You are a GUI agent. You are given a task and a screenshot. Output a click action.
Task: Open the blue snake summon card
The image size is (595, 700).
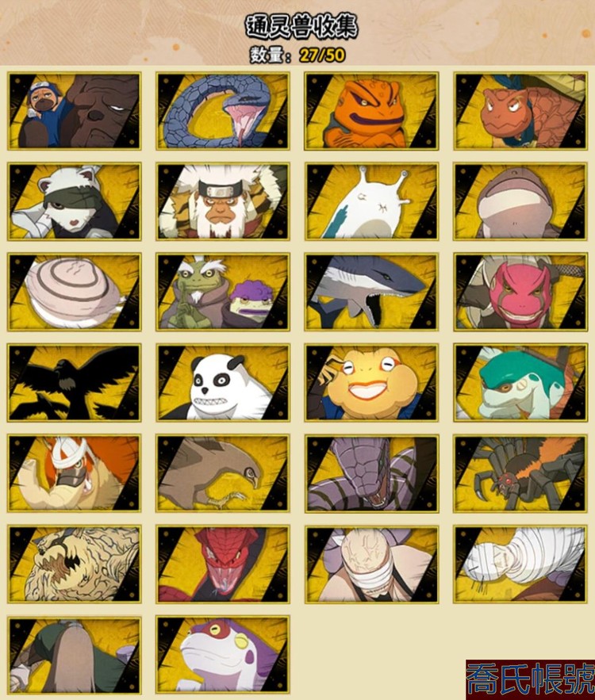point(223,111)
